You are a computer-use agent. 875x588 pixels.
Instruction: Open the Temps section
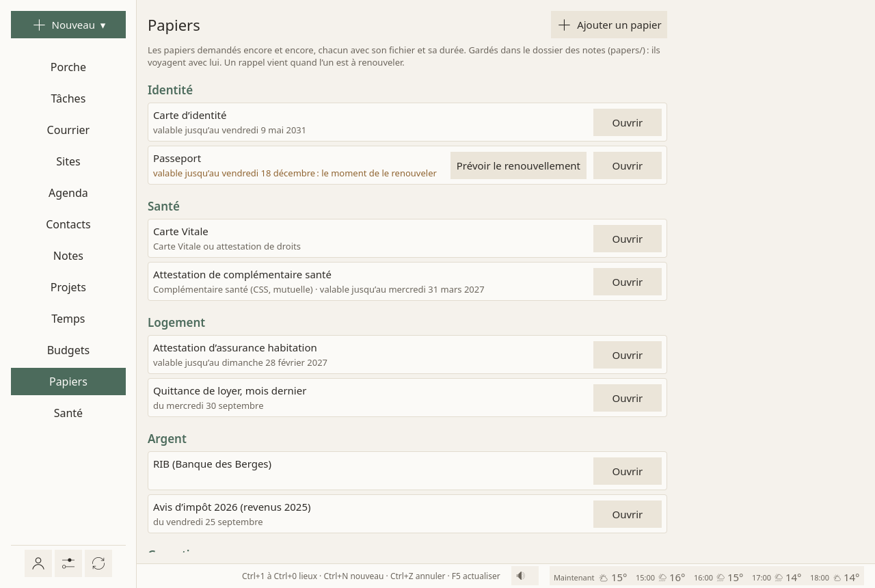click(x=68, y=319)
